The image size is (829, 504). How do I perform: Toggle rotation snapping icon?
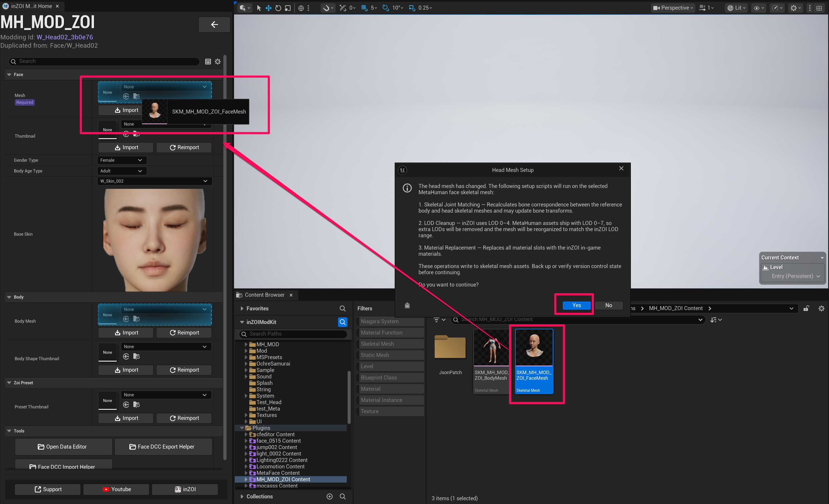coord(386,8)
